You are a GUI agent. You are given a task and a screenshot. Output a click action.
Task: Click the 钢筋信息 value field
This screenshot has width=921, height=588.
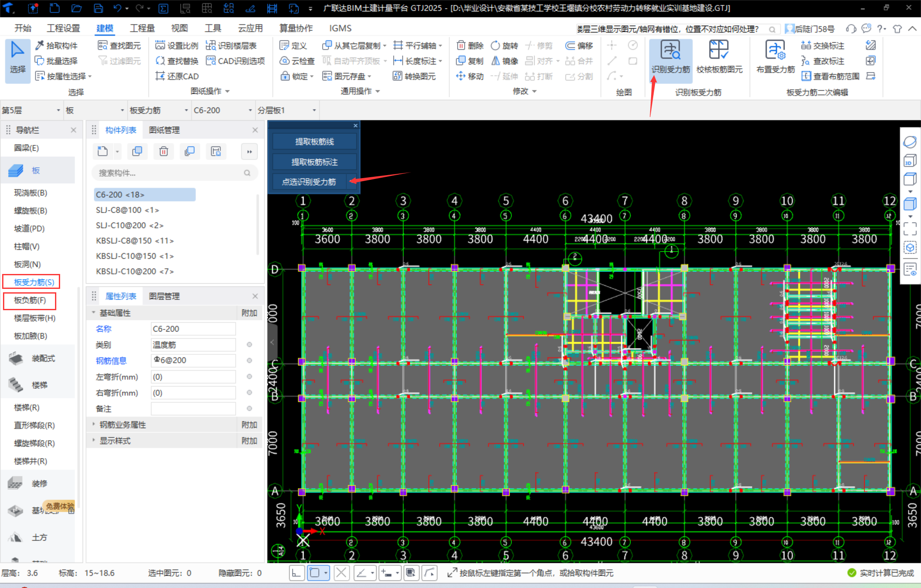[193, 360]
